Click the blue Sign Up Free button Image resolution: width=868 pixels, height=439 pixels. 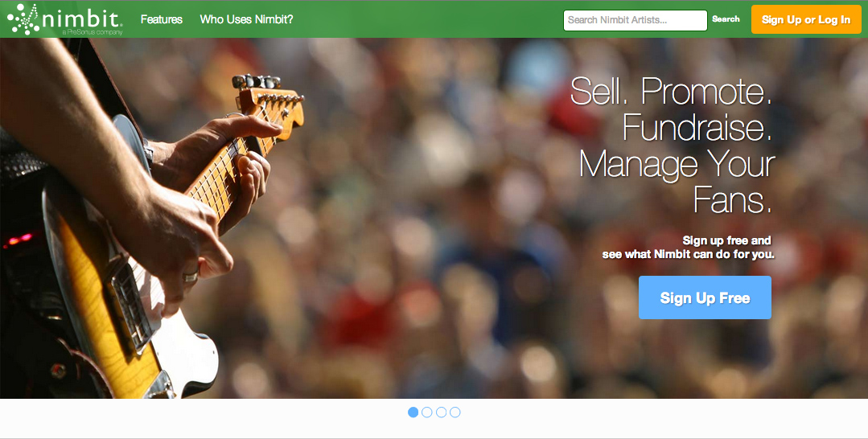[705, 297]
